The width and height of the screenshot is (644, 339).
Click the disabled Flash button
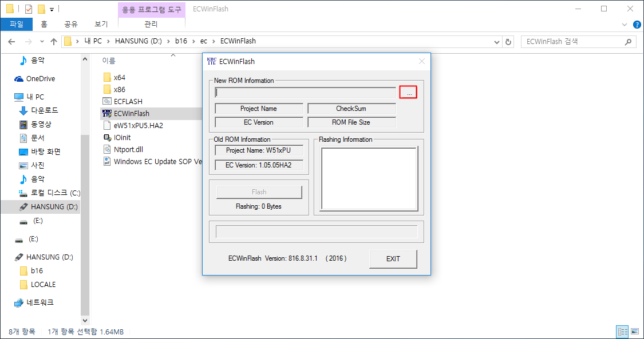coord(259,192)
